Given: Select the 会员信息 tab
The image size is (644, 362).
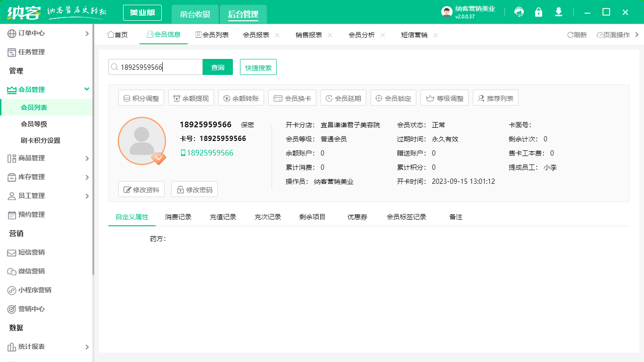Looking at the screenshot, I should [x=164, y=34].
